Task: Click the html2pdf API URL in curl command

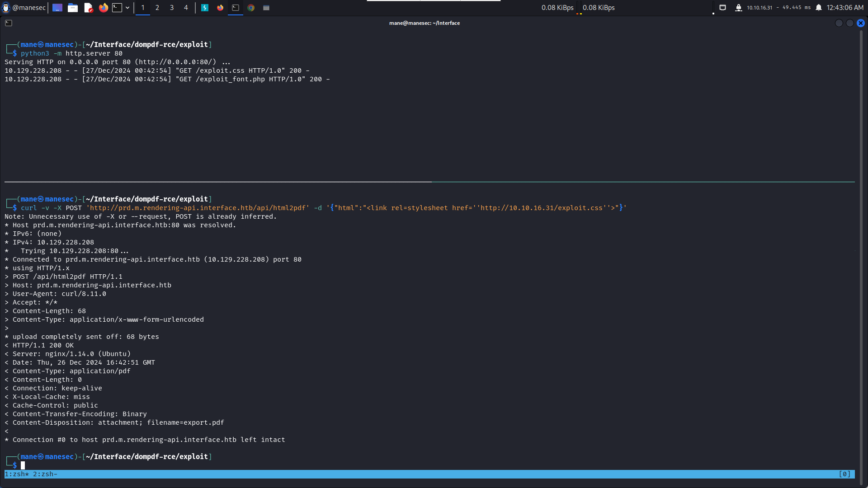Action: pos(198,208)
